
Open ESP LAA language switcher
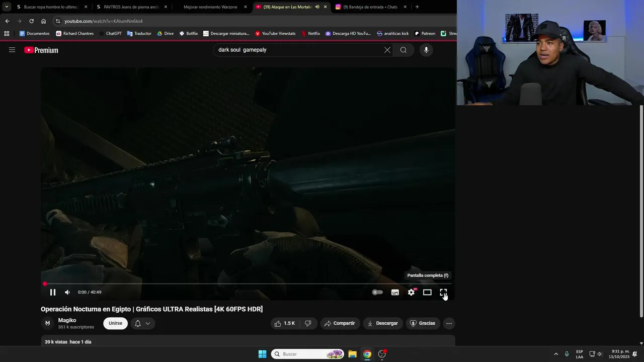coord(580,354)
